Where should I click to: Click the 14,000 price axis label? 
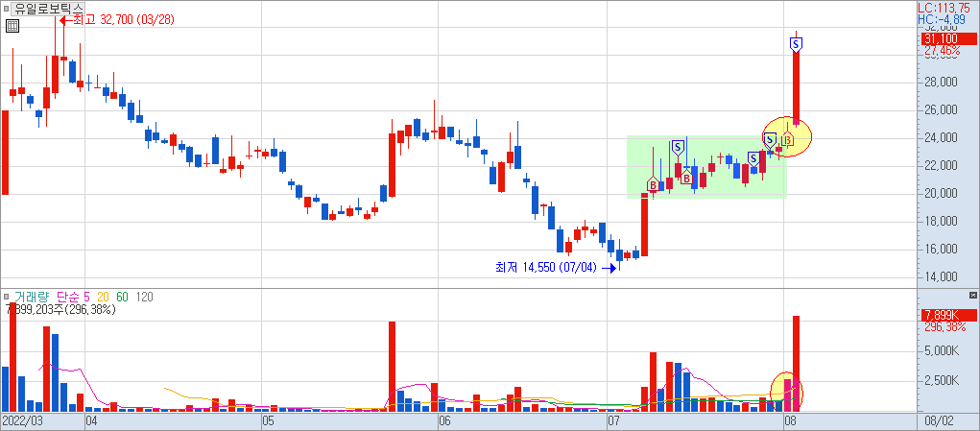click(x=941, y=276)
